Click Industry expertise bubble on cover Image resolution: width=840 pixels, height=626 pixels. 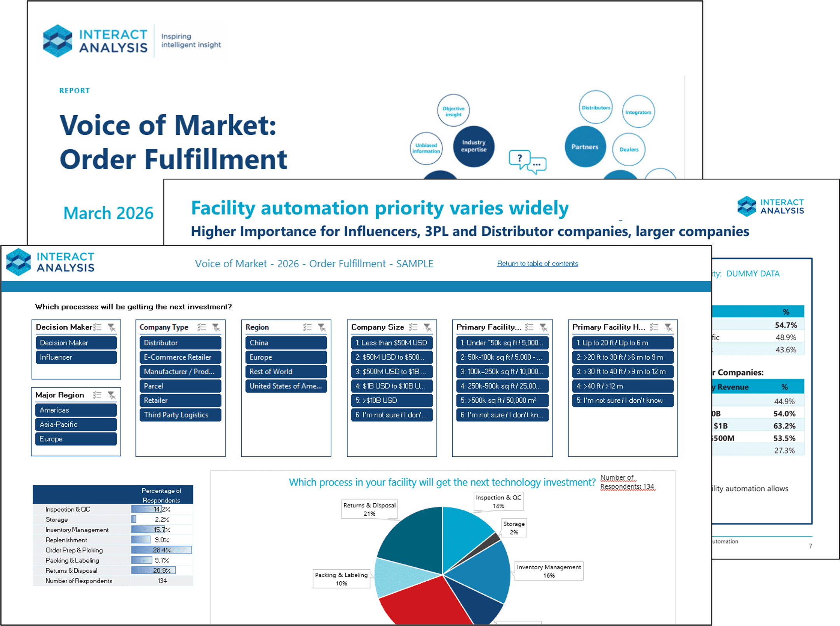coord(474,146)
